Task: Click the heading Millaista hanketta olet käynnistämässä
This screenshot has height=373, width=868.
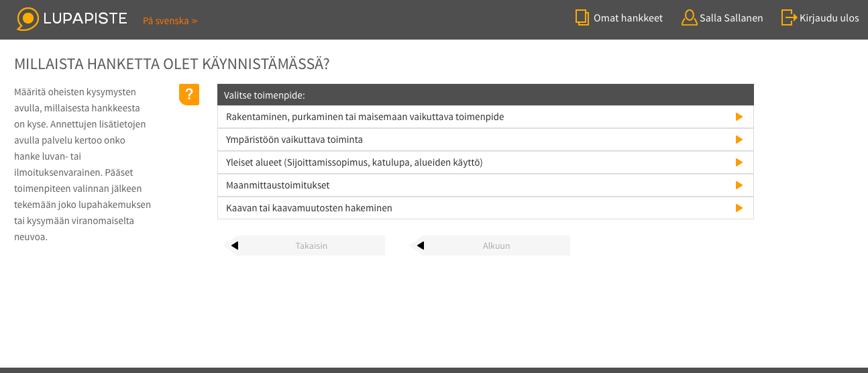Action: [x=172, y=64]
